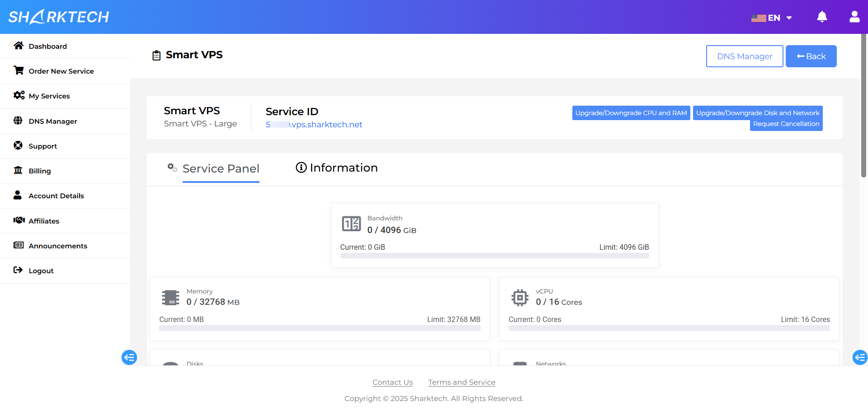
Task: Click the Memory usage progress bar
Action: point(320,328)
